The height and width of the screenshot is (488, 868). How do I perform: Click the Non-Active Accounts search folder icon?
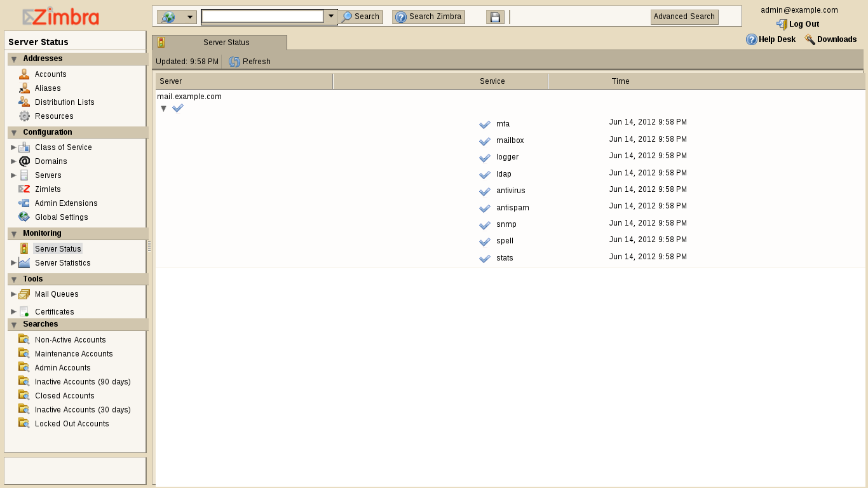(x=24, y=340)
